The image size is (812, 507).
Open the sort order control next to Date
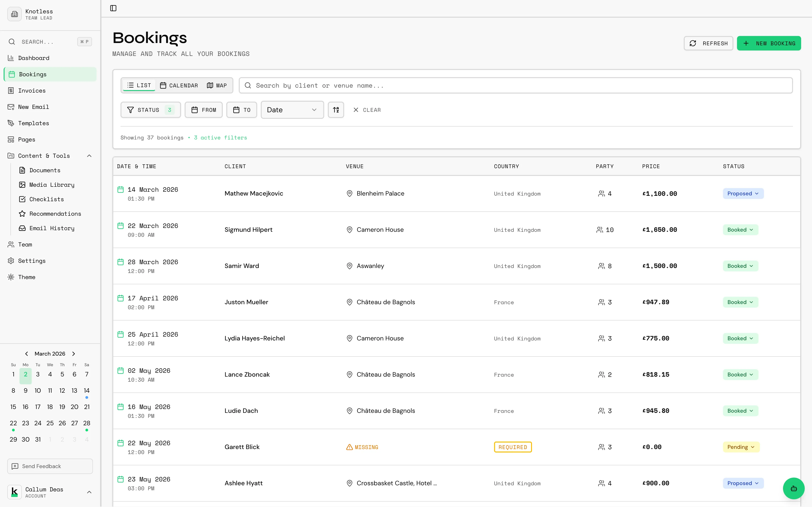[336, 110]
